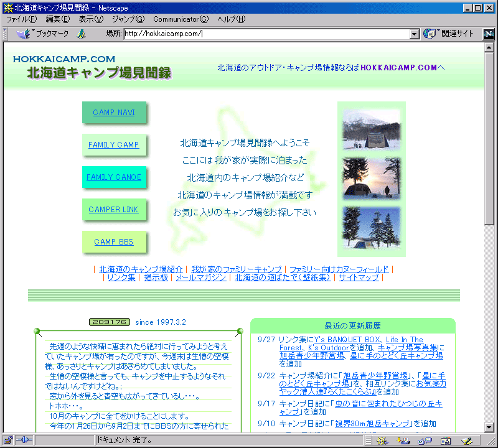The height and width of the screenshot is (448, 498).
Task: Click the vertical scrollbar thumb
Action: pos(489,139)
